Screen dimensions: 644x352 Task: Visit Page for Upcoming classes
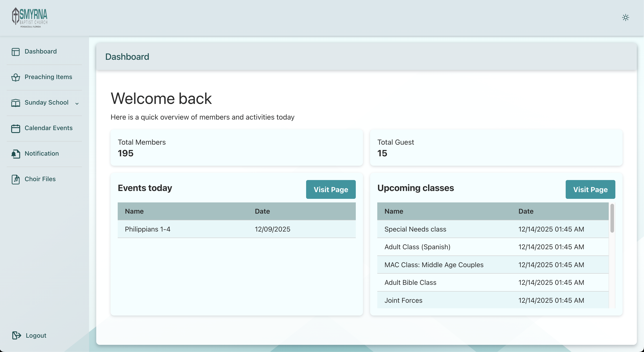[x=590, y=189]
